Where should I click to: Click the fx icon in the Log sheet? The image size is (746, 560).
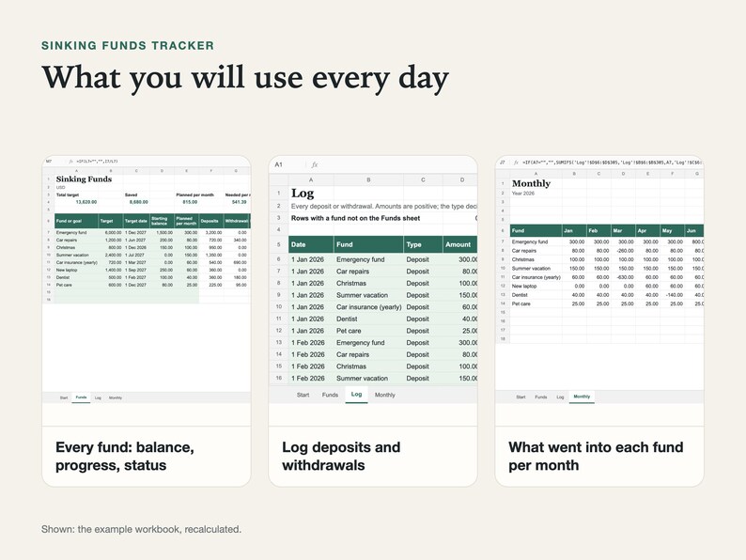point(315,164)
